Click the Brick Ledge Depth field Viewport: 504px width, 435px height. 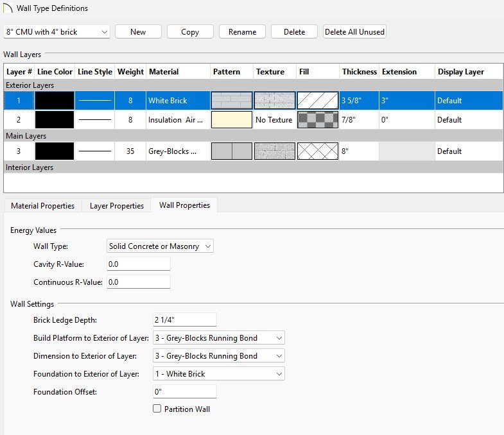(x=184, y=320)
